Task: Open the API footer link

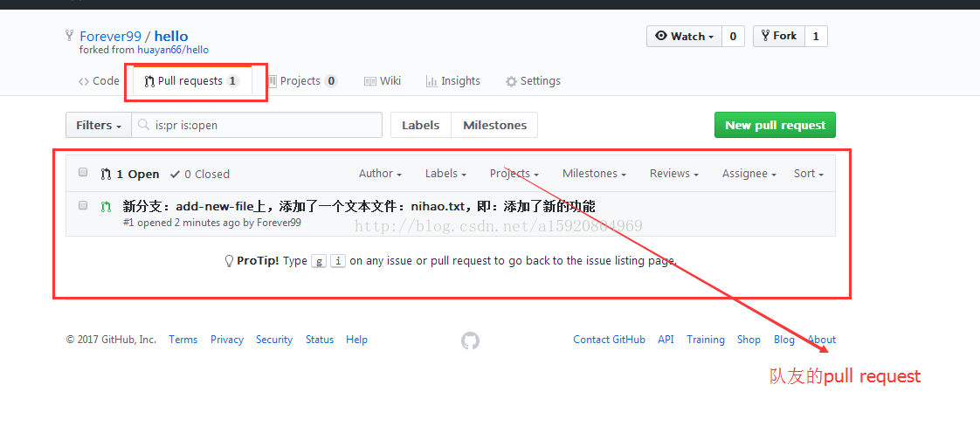Action: coord(666,340)
